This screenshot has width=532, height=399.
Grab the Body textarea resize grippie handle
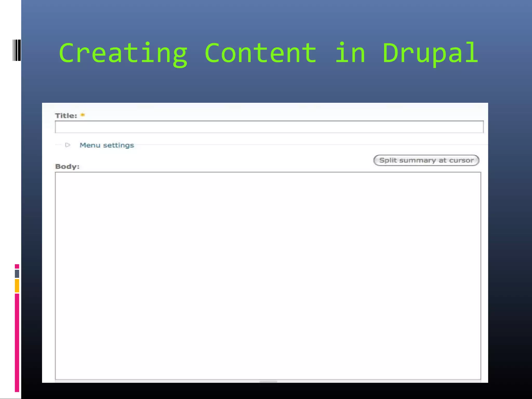268,381
